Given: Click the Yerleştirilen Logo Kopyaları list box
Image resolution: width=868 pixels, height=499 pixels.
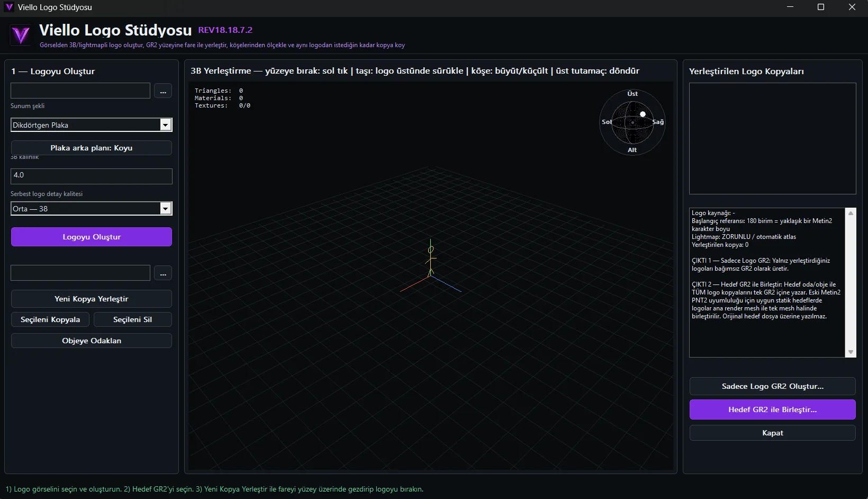Looking at the screenshot, I should pyautogui.click(x=773, y=139).
